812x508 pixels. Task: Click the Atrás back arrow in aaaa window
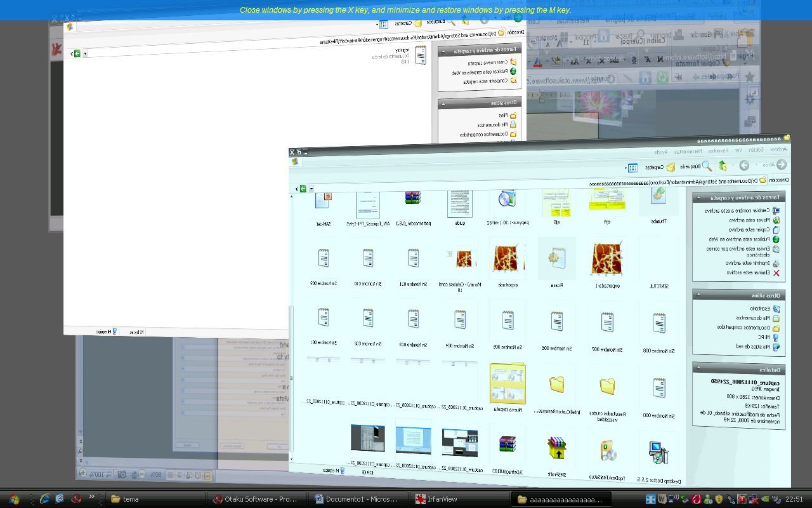pos(781,164)
